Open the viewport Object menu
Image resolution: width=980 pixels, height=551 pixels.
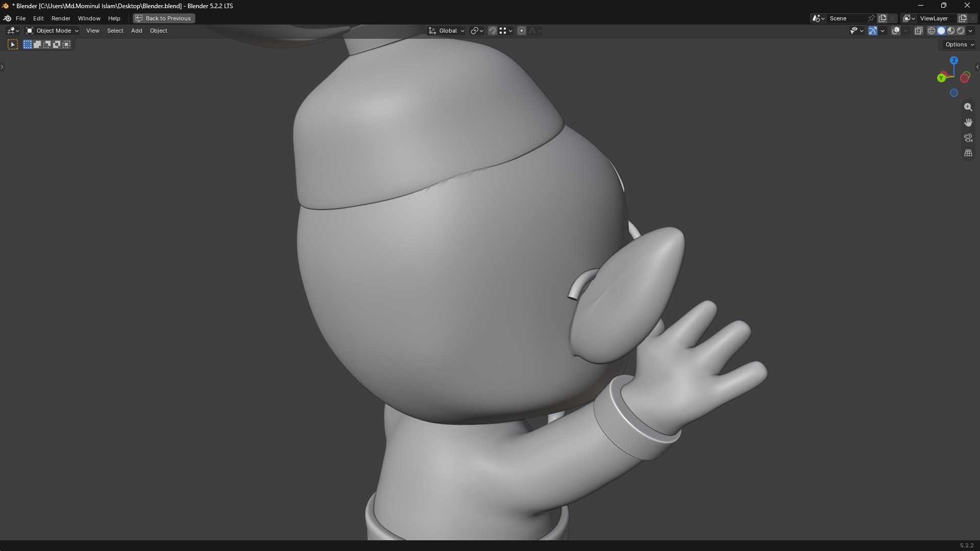click(158, 31)
